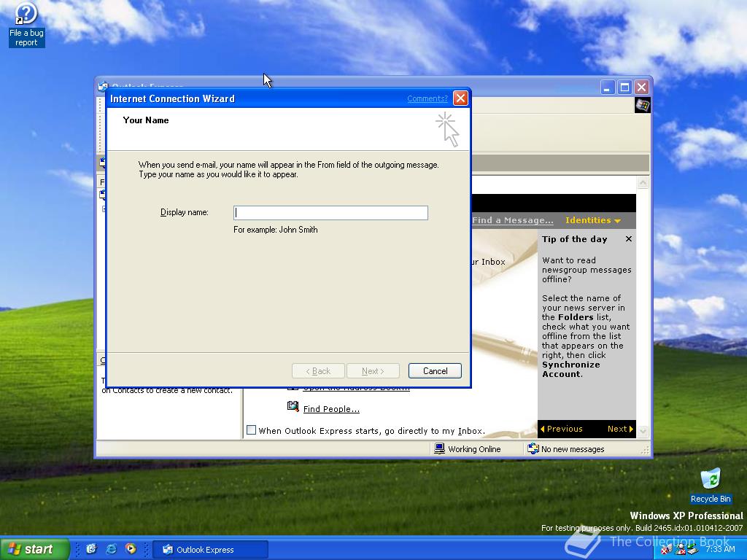
Task: Show the Previous tip of the day
Action: click(561, 429)
